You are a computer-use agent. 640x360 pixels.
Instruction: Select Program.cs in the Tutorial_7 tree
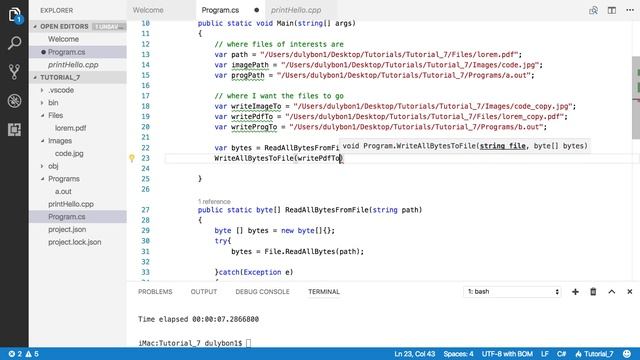(x=67, y=217)
